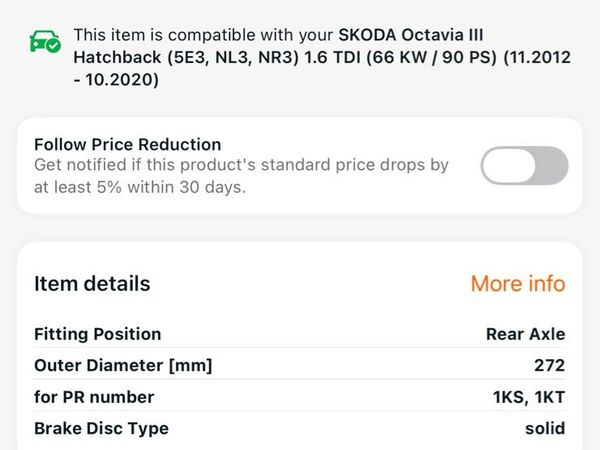Click the Follow Price Reduction title
This screenshot has height=450, width=600.
[x=127, y=145]
